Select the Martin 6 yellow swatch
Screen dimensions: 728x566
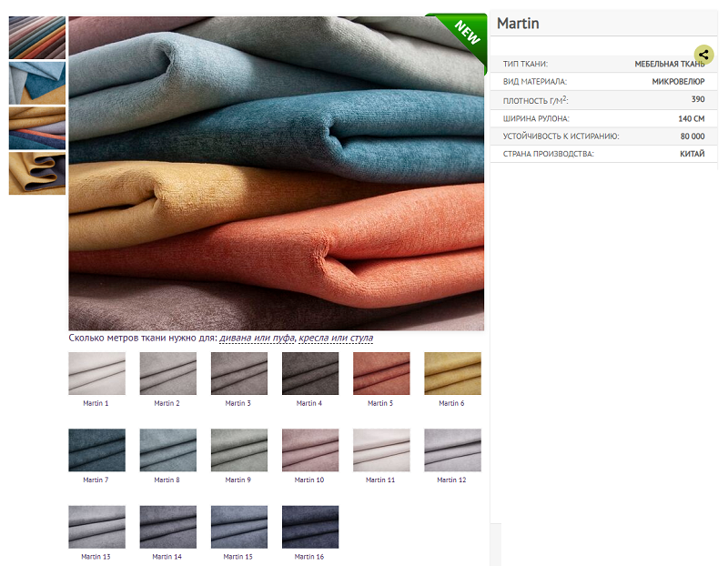pyautogui.click(x=452, y=373)
